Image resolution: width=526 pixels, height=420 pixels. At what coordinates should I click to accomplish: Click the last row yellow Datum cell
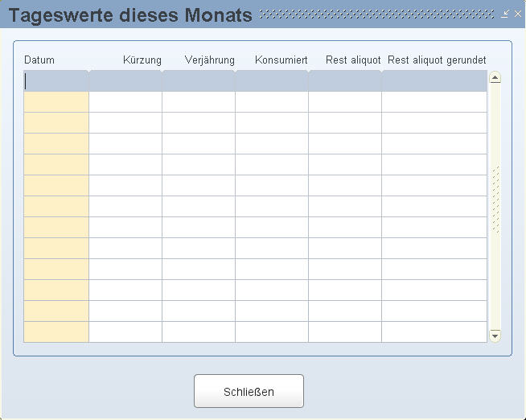pyautogui.click(x=56, y=331)
